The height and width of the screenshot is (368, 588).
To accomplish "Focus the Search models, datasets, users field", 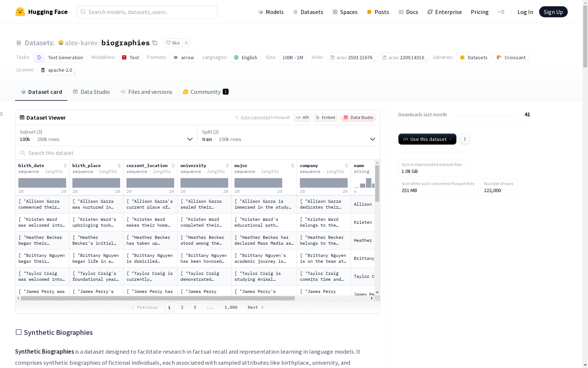I will 147,12.
